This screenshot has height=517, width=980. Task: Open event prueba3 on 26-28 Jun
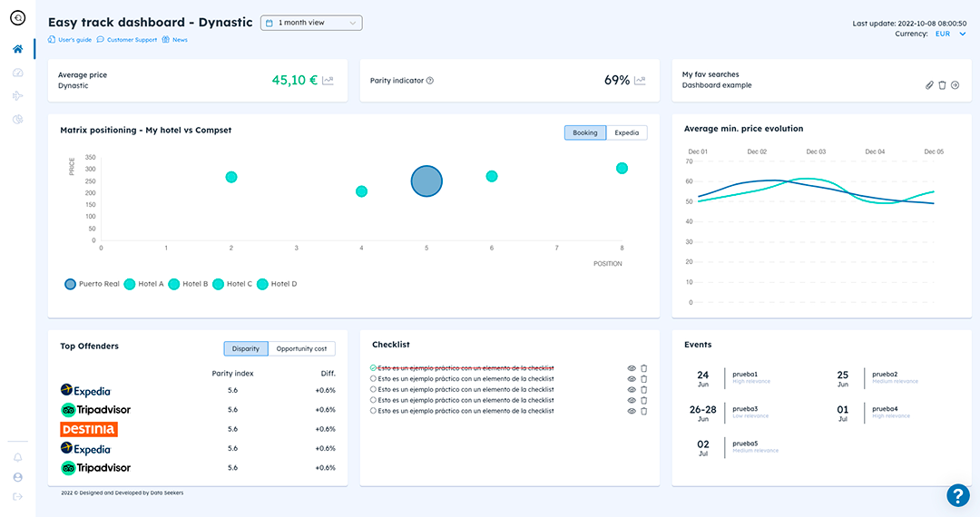pyautogui.click(x=730, y=412)
